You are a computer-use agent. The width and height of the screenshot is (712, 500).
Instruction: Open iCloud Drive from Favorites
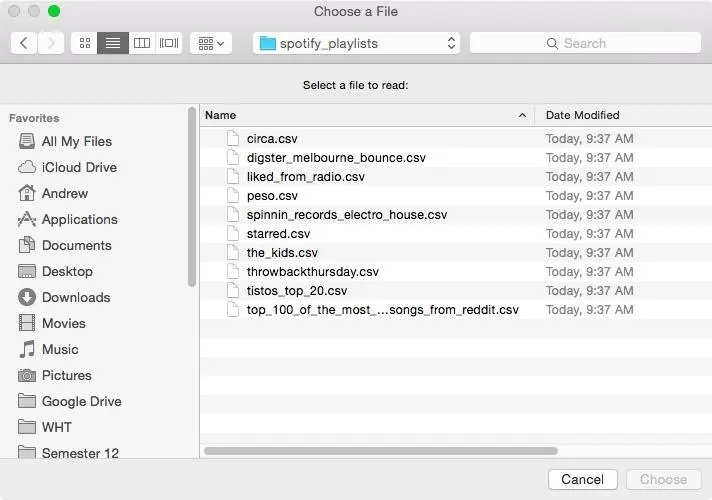[x=79, y=167]
